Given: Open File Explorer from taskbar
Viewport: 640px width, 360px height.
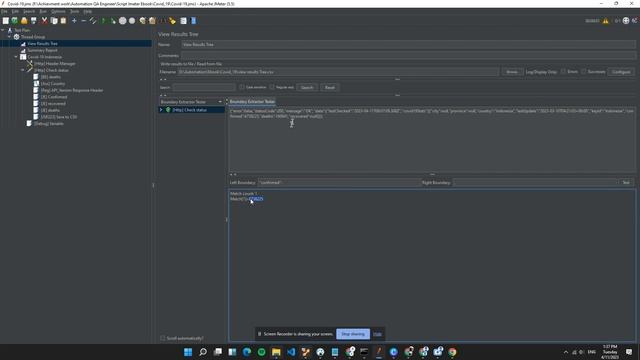Looking at the screenshot, I should [x=276, y=352].
